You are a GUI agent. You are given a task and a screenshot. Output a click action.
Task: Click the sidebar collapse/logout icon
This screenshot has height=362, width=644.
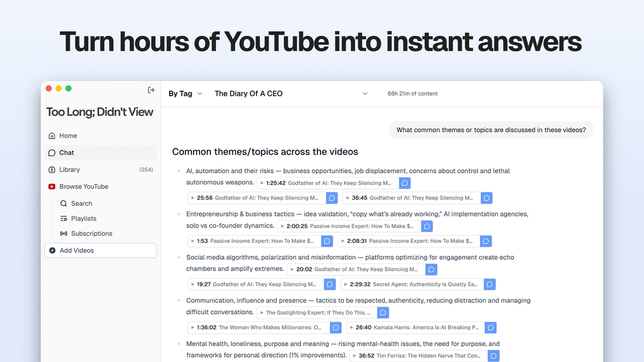tap(151, 90)
